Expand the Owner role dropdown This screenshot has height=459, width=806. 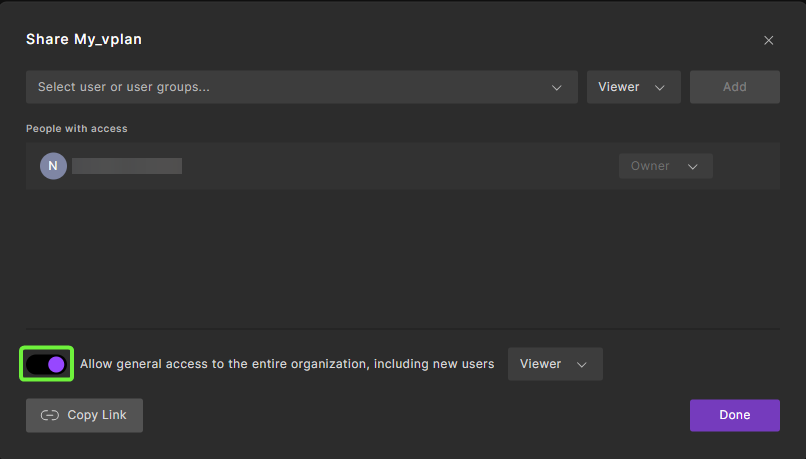pyautogui.click(x=665, y=166)
